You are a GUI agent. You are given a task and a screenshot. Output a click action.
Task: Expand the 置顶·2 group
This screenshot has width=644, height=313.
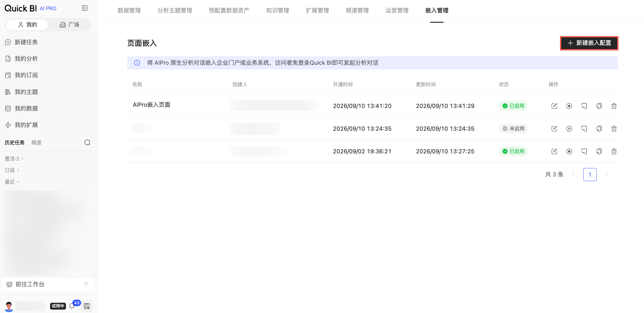pos(14,159)
